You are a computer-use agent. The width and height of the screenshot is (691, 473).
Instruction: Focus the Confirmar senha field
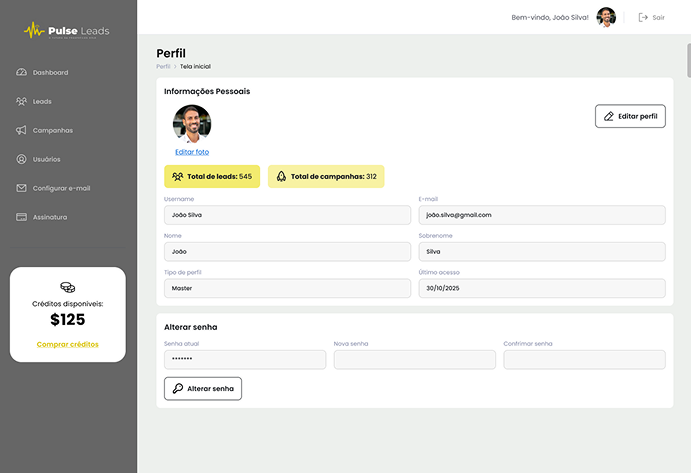tap(584, 360)
